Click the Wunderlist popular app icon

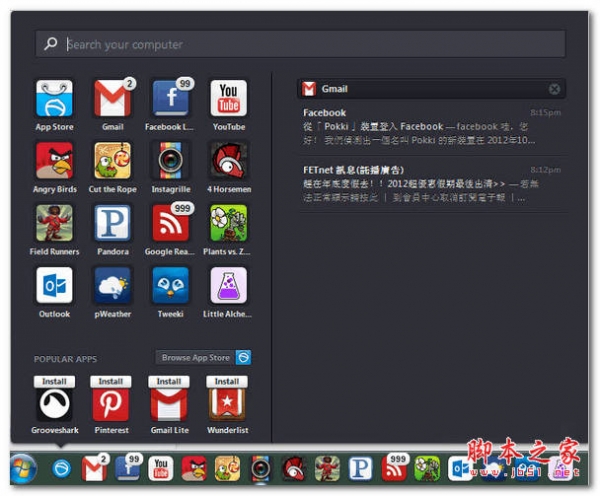pyautogui.click(x=227, y=404)
